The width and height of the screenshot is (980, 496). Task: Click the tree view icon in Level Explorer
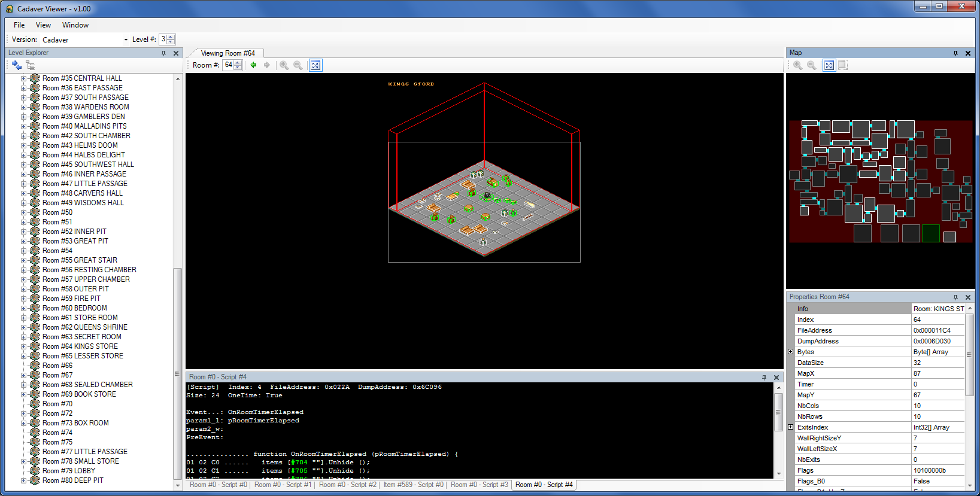pos(31,65)
